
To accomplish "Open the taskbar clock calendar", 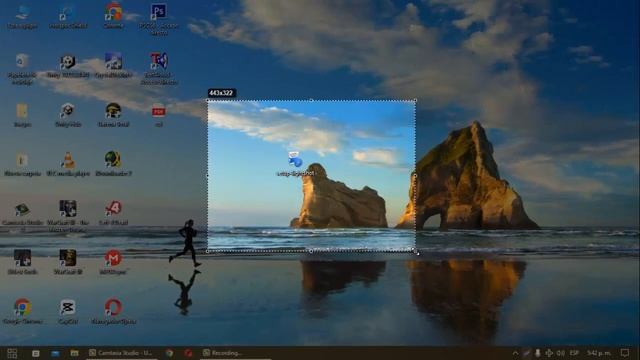I will click(599, 353).
